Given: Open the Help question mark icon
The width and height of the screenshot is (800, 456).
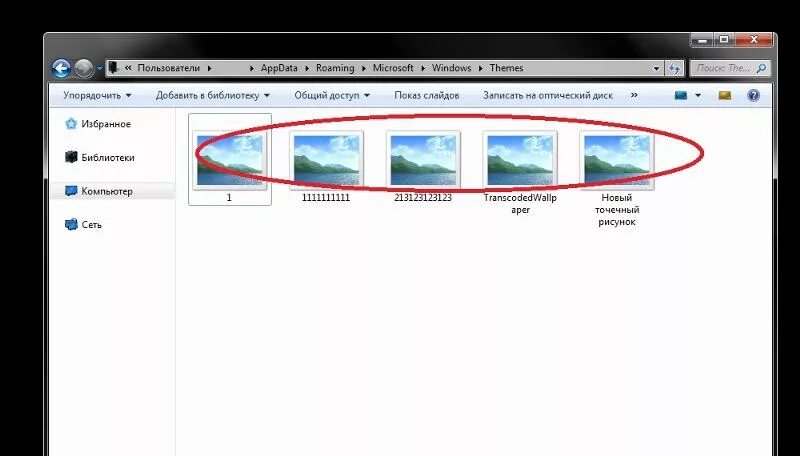Looking at the screenshot, I should point(753,95).
